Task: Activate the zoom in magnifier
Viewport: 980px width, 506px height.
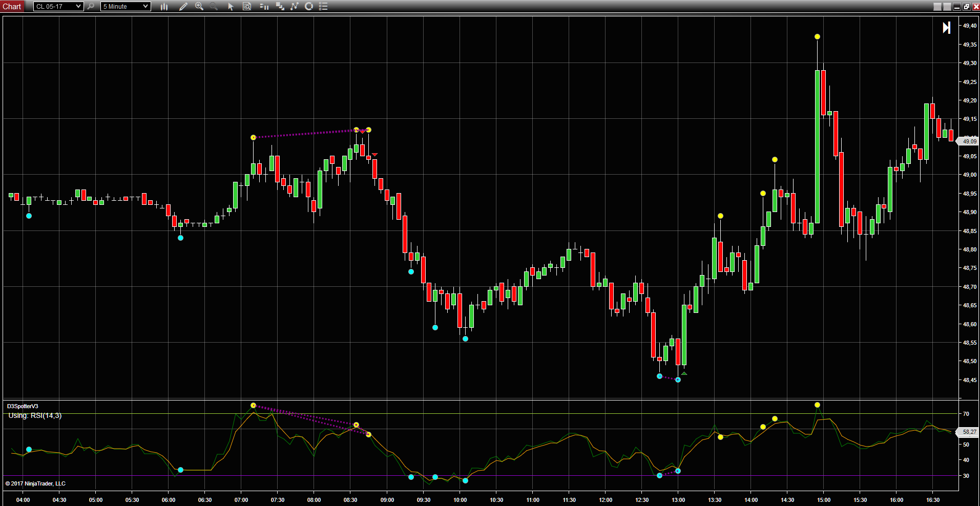Action: [x=199, y=6]
